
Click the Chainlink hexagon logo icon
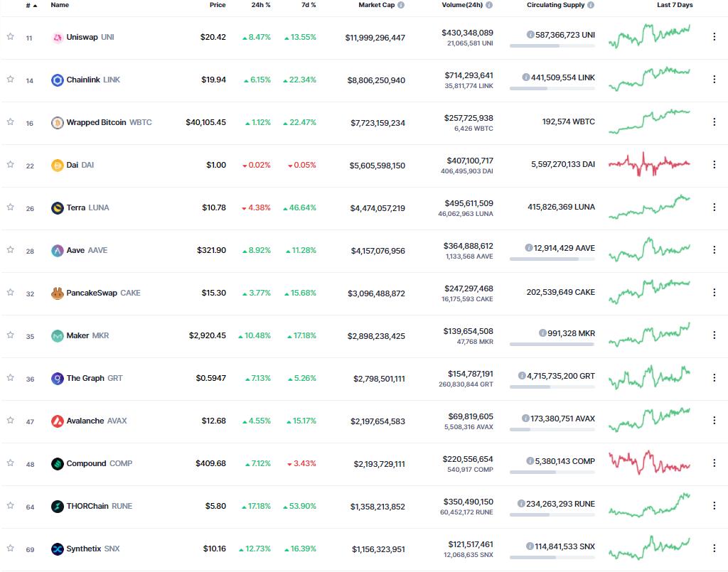click(x=58, y=80)
